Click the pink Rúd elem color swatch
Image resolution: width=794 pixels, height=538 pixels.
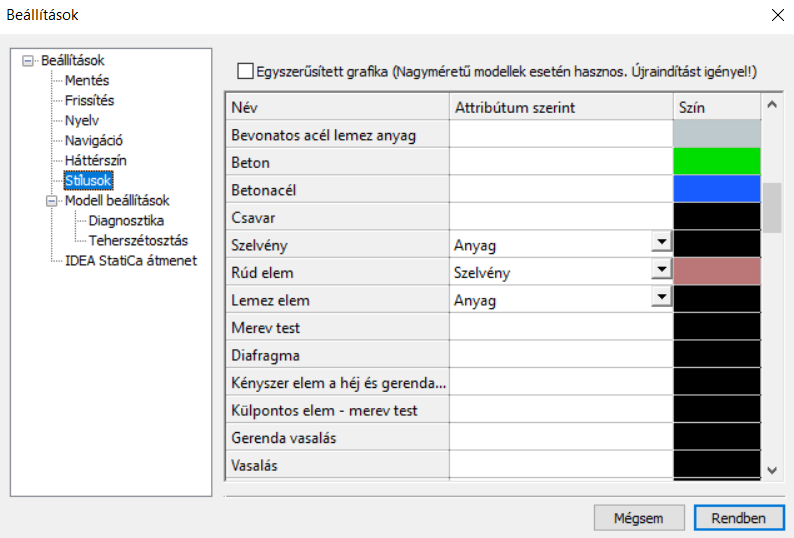coord(717,272)
